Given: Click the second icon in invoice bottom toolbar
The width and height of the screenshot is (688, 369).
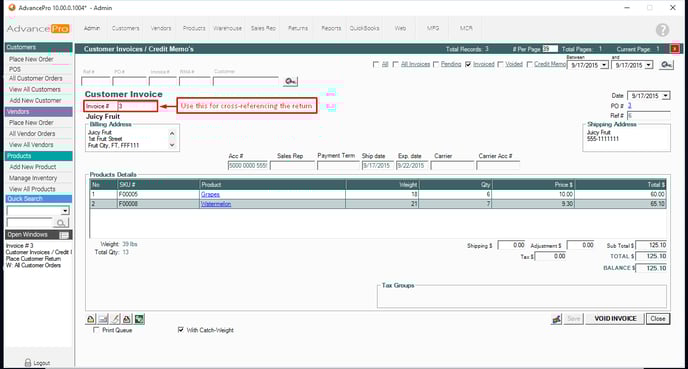Looking at the screenshot, I should coord(103,319).
